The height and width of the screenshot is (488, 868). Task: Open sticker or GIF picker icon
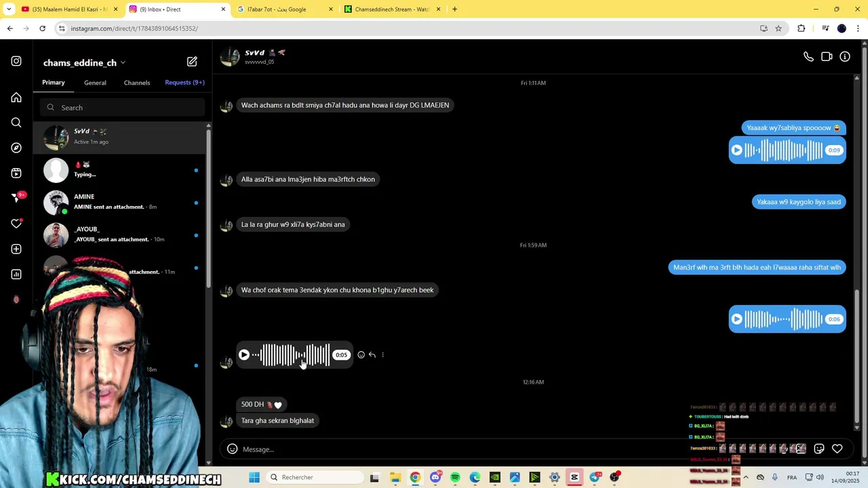[x=819, y=449]
